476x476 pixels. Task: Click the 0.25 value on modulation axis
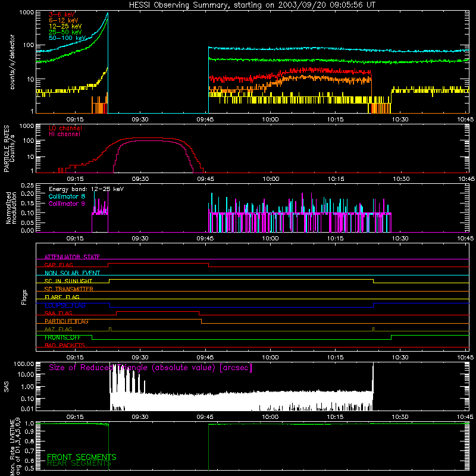tap(27, 186)
